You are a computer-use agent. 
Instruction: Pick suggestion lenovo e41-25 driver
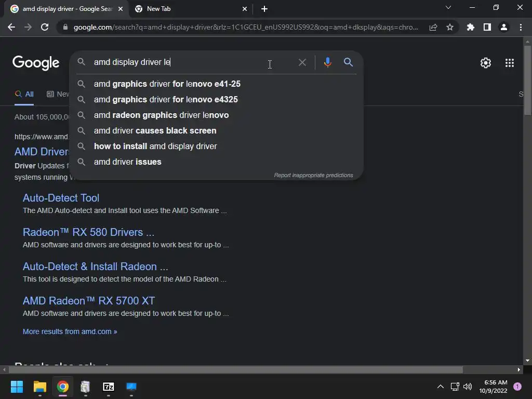coord(217,84)
